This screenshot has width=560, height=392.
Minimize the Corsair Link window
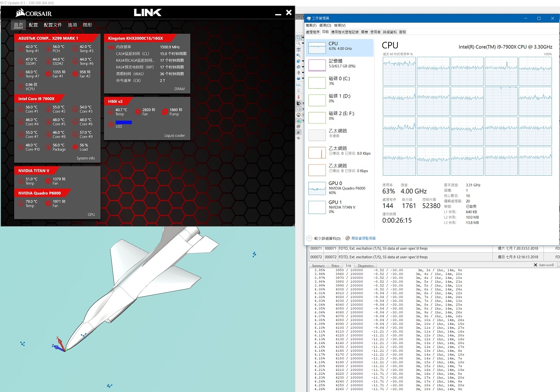[278, 14]
